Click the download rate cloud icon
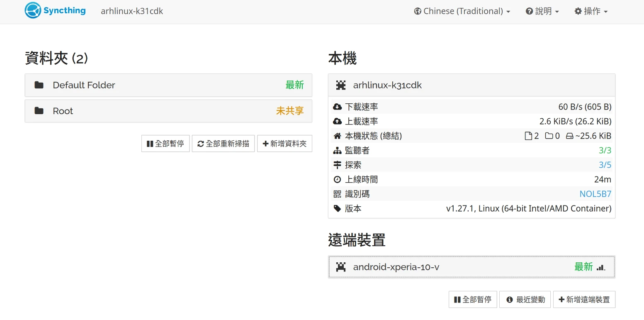This screenshot has width=644, height=320. tap(337, 107)
